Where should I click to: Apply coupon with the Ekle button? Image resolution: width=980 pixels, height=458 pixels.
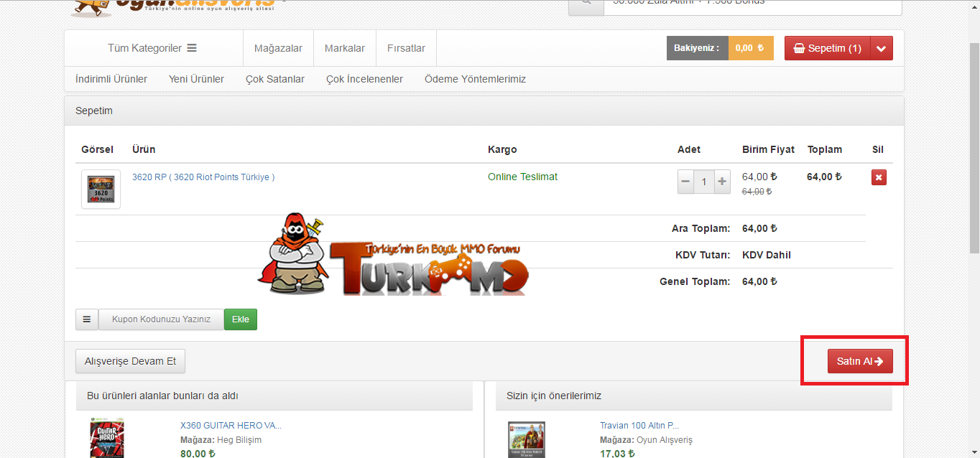pos(241,319)
